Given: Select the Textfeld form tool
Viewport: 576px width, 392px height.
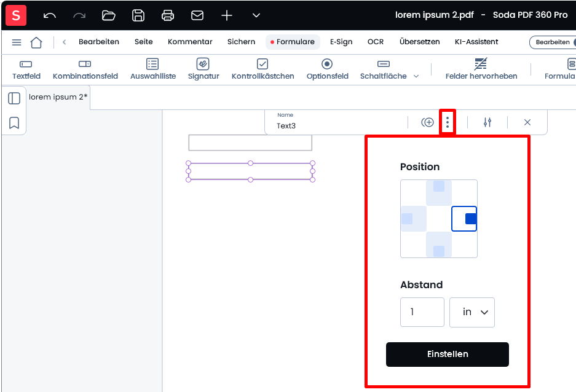Looking at the screenshot, I should pyautogui.click(x=26, y=69).
